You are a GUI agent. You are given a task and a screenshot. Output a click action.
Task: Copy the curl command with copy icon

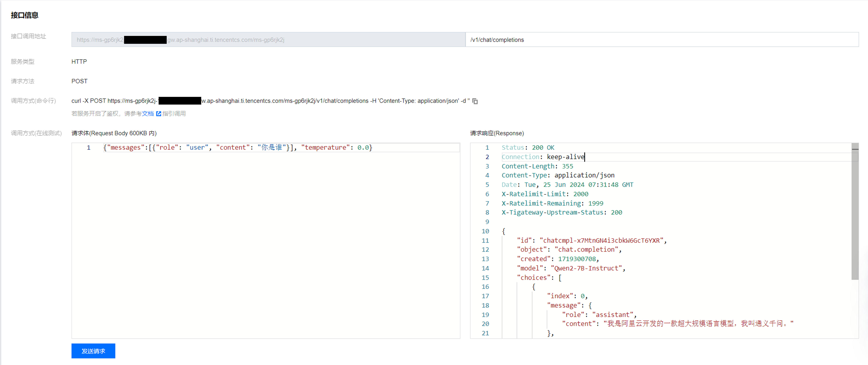(x=475, y=101)
